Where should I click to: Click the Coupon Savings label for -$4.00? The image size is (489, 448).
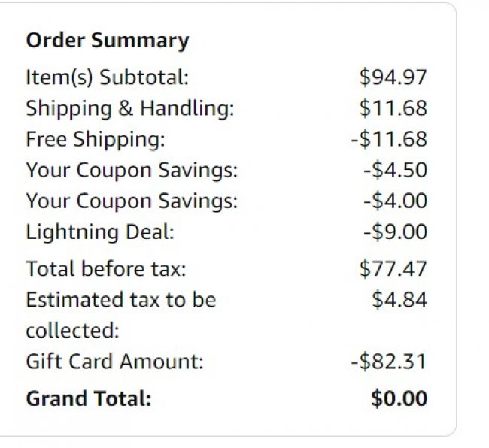[132, 201]
